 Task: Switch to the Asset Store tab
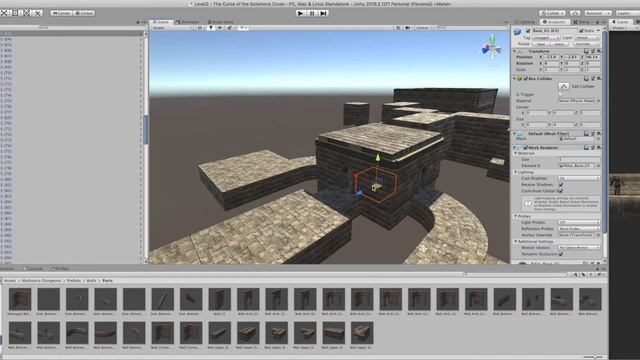pyautogui.click(x=220, y=22)
